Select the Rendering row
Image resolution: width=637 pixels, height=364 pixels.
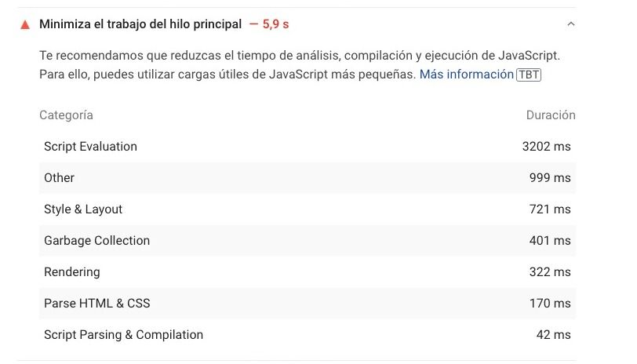308,271
